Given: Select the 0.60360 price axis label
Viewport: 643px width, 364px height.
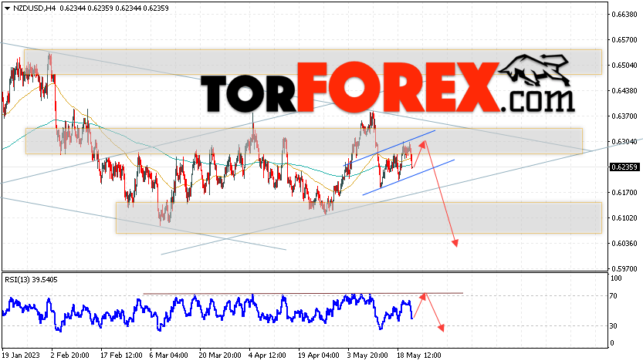Looking at the screenshot, I should coord(624,244).
